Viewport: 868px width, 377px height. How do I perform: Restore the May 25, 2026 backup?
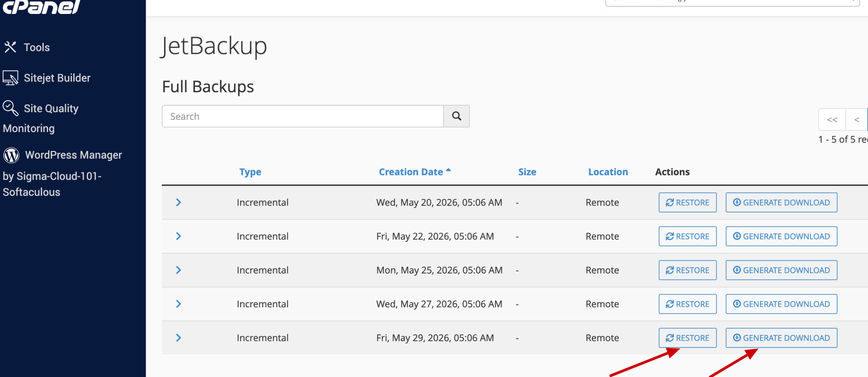coord(688,270)
